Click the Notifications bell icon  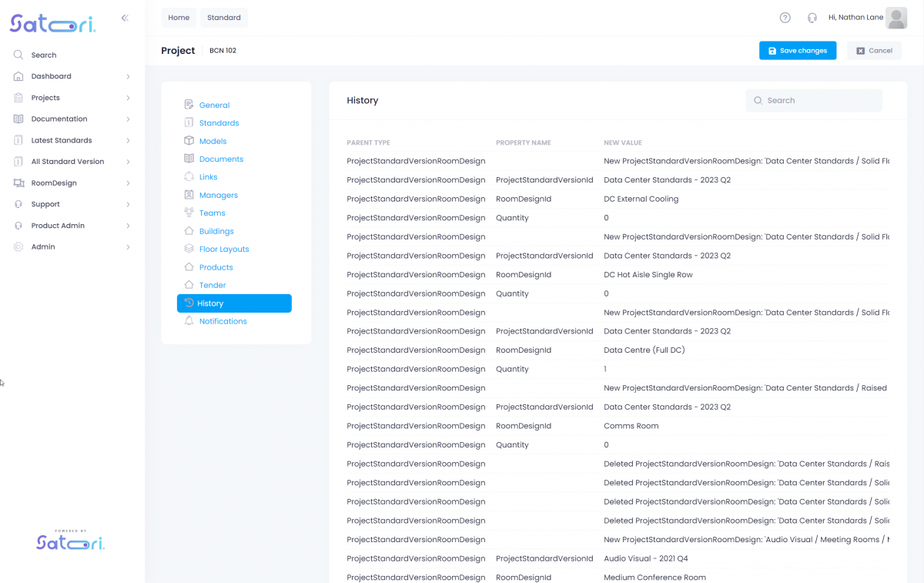pos(189,321)
